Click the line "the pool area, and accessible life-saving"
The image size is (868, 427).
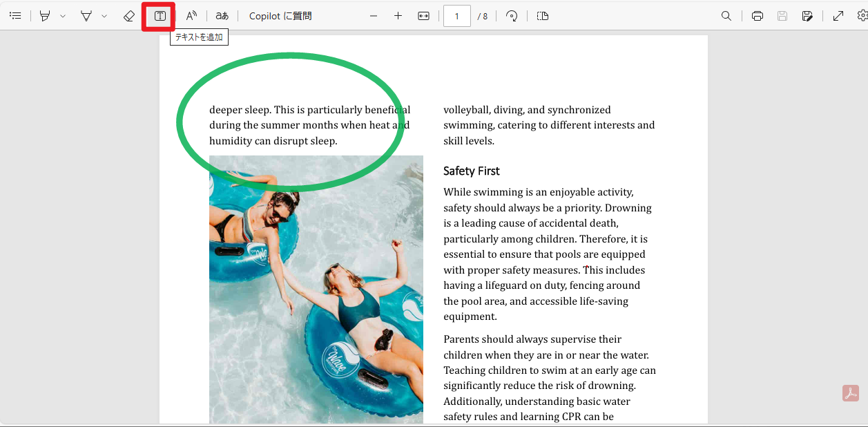point(536,301)
